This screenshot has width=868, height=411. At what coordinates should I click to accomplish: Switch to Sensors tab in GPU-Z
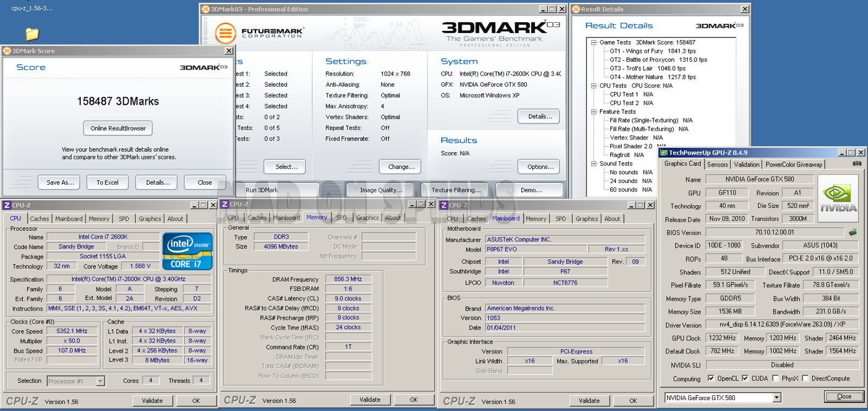717,165
